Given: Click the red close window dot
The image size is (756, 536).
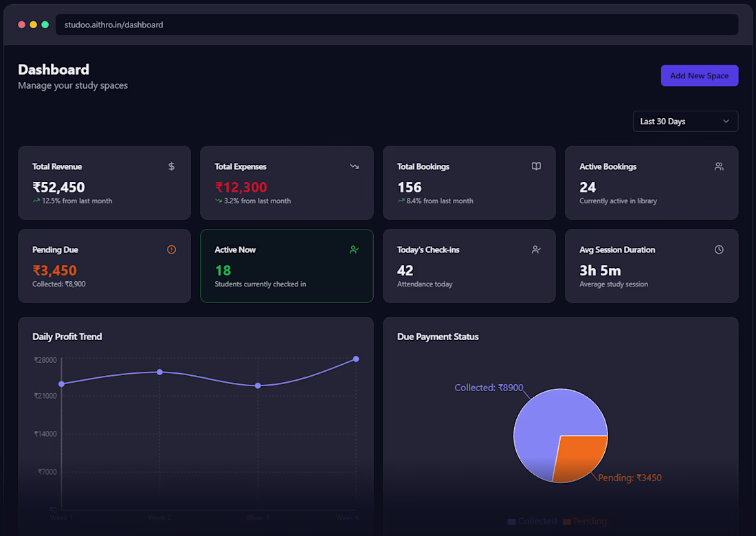Looking at the screenshot, I should point(22,25).
